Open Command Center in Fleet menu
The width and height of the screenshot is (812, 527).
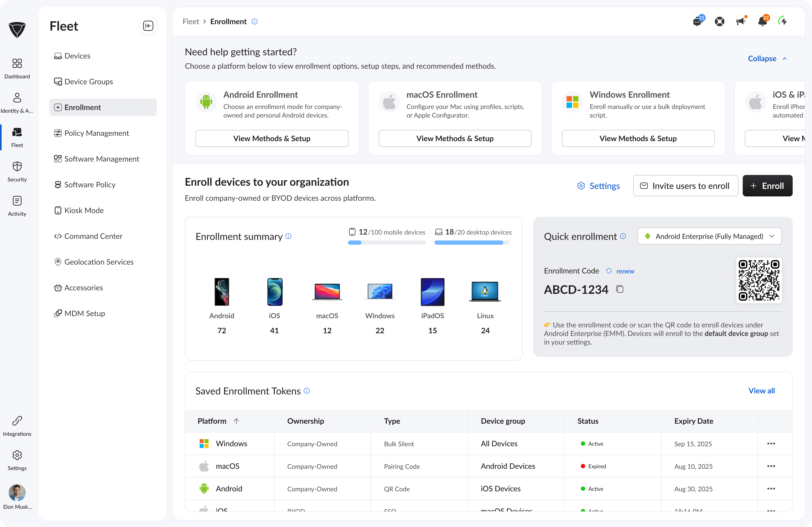(x=103, y=236)
